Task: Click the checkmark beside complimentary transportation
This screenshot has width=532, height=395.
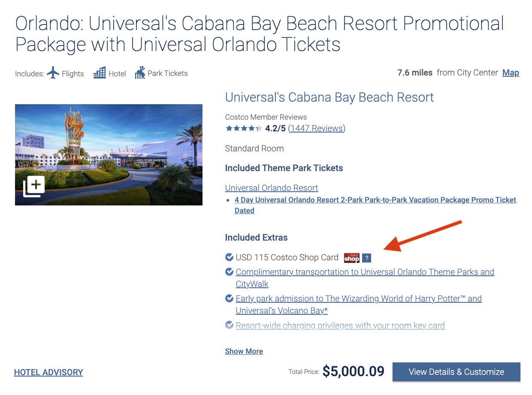Action: (229, 271)
